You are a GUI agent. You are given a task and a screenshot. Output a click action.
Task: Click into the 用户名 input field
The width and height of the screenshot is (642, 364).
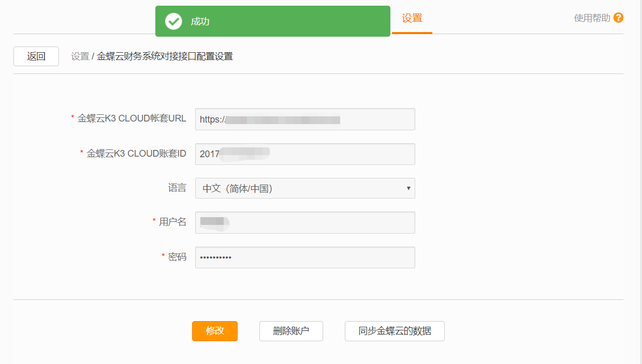click(x=305, y=222)
